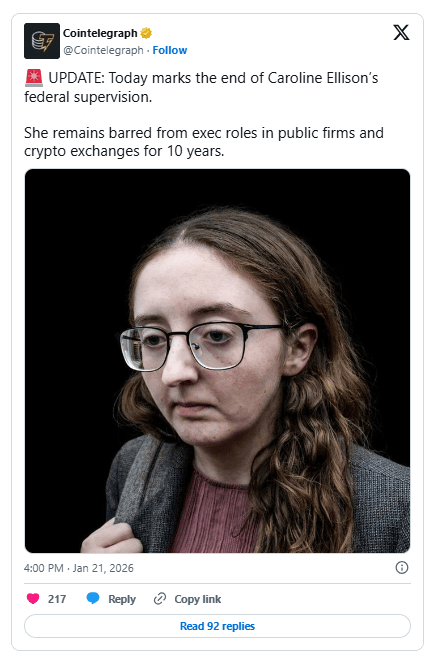Click the 217 likes count
Screen dimensions: 435x662
click(x=57, y=599)
